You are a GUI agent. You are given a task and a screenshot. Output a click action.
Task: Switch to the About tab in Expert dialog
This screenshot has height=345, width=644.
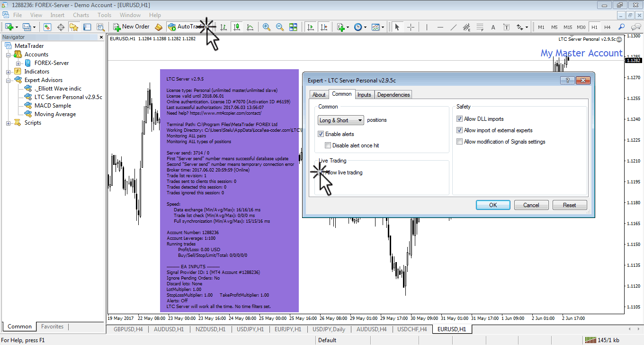tap(319, 95)
